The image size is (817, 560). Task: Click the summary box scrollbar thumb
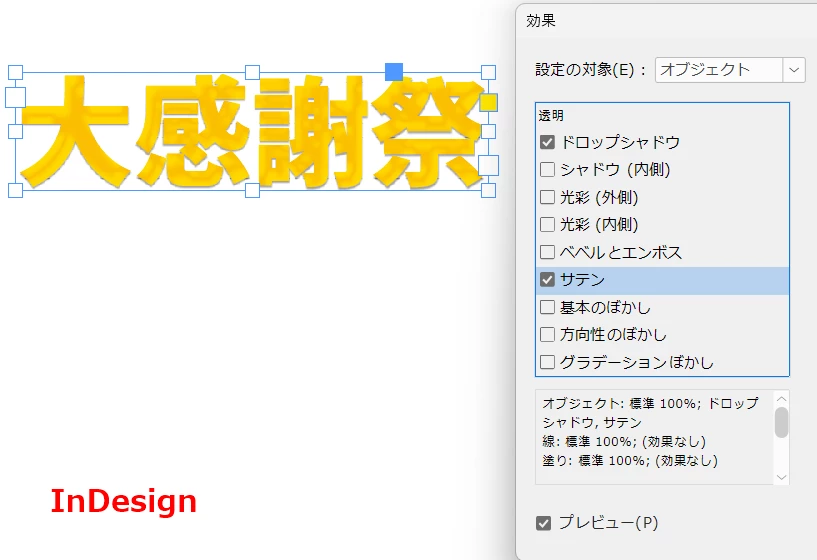coord(781,422)
